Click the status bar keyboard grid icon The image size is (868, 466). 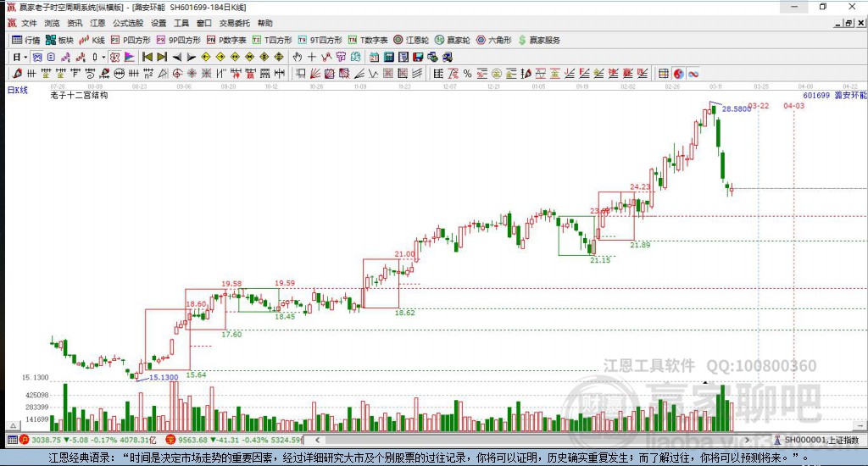[12, 440]
